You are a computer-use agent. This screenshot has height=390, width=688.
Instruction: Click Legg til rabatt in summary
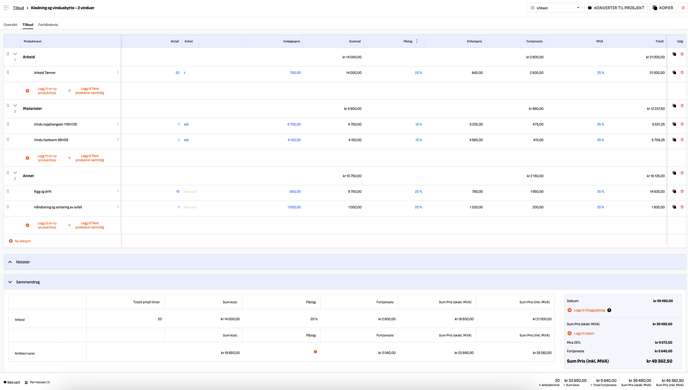(581, 333)
